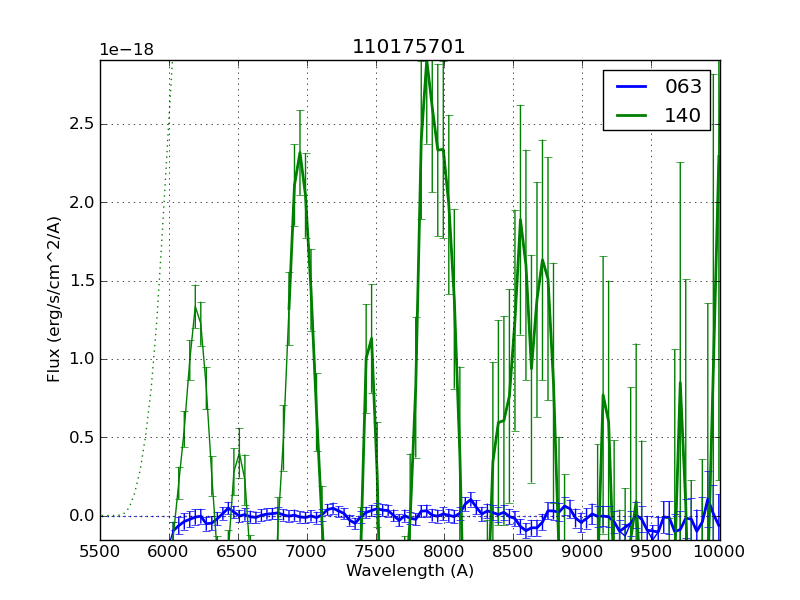Click the green peak top near 6200 wavelength
This screenshot has width=800, height=600.
pyautogui.click(x=196, y=306)
